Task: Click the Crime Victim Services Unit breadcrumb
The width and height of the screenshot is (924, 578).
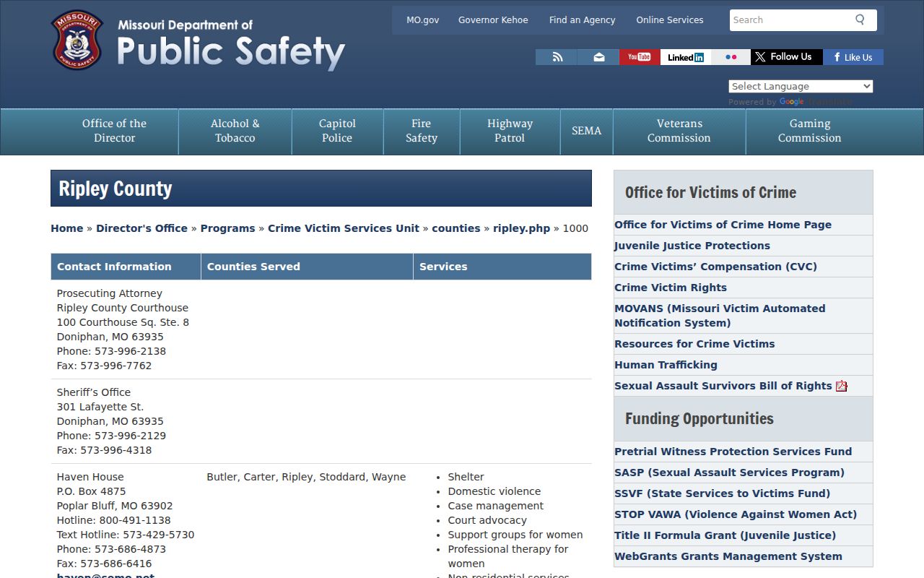Action: pyautogui.click(x=344, y=228)
